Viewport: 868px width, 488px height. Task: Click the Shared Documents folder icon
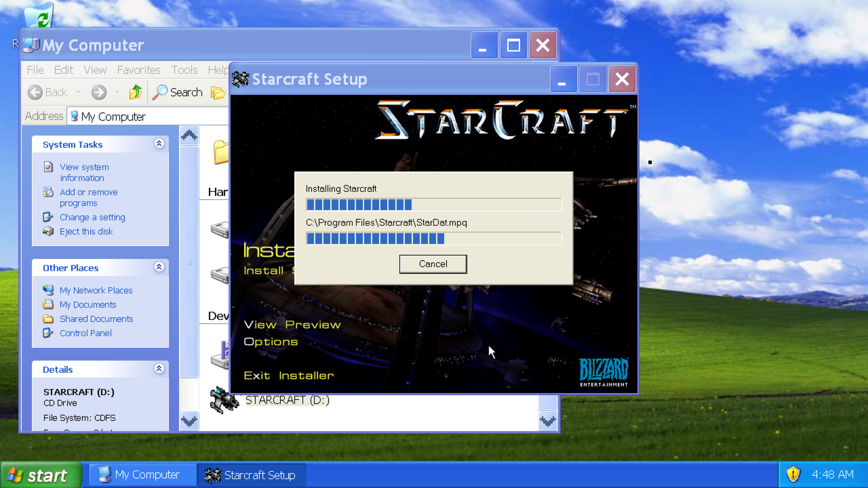click(48, 319)
